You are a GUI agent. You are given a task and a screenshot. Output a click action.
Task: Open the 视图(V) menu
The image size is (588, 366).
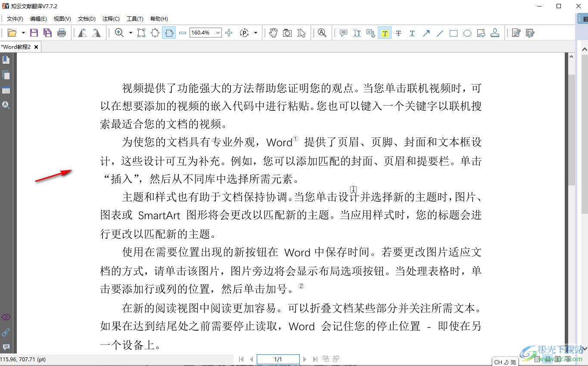(x=62, y=19)
